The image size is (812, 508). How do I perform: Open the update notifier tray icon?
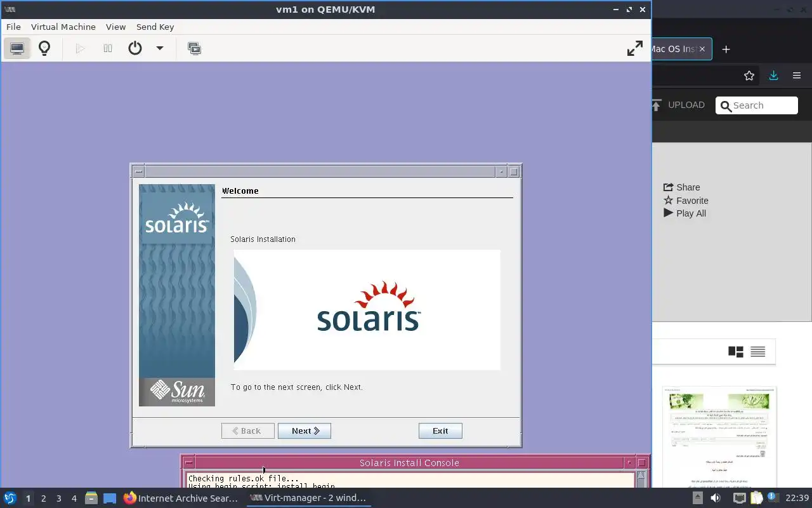click(773, 498)
